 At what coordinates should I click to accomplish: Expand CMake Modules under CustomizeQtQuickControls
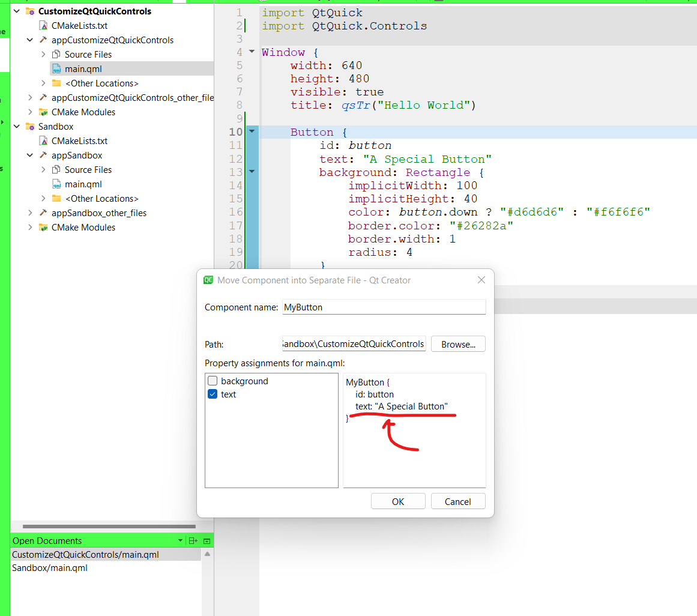click(30, 112)
